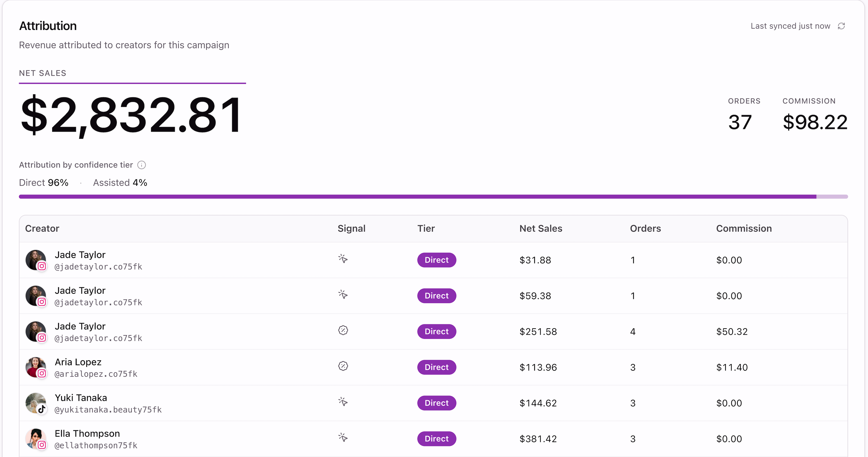Click the Direct tier badge for Aria Lopez
868x457 pixels.
click(437, 367)
